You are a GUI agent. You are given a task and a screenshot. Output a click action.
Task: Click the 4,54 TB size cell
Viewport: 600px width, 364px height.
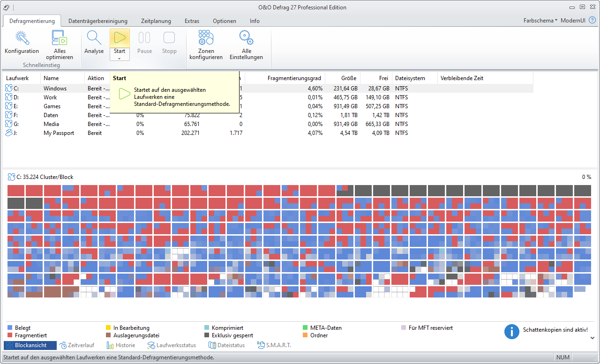click(x=347, y=133)
